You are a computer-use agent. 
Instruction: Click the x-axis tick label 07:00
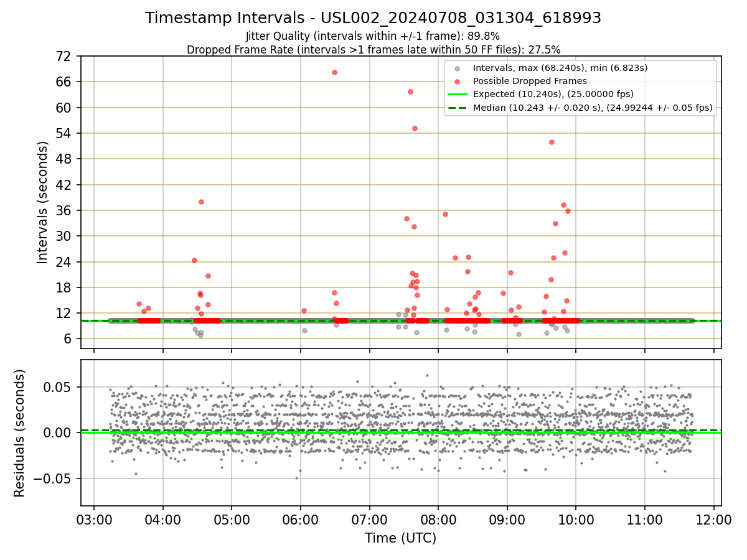(x=369, y=519)
